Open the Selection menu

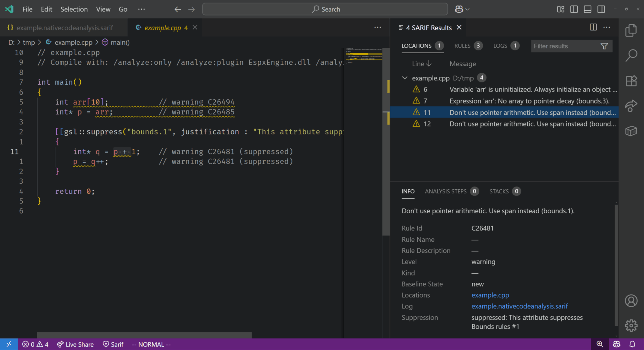click(74, 9)
